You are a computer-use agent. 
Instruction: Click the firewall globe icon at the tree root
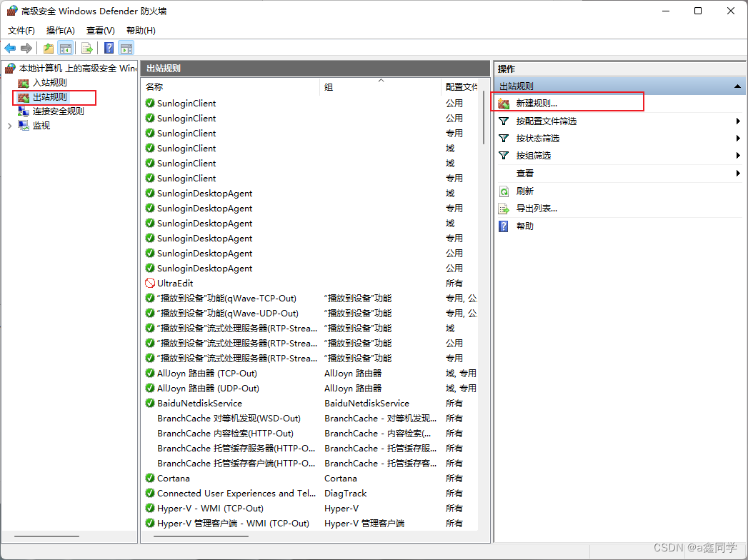11,68
